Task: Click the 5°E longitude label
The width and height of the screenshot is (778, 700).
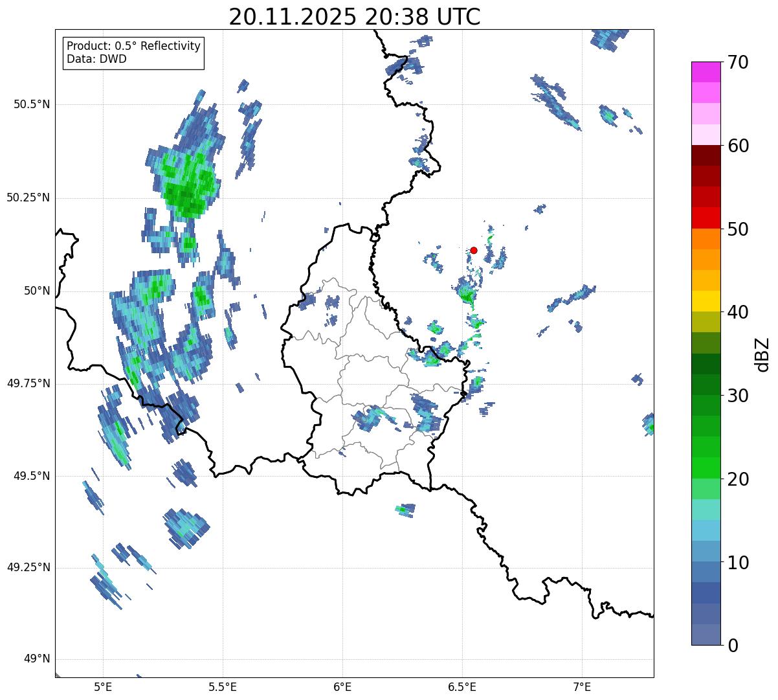Action: pos(103,686)
